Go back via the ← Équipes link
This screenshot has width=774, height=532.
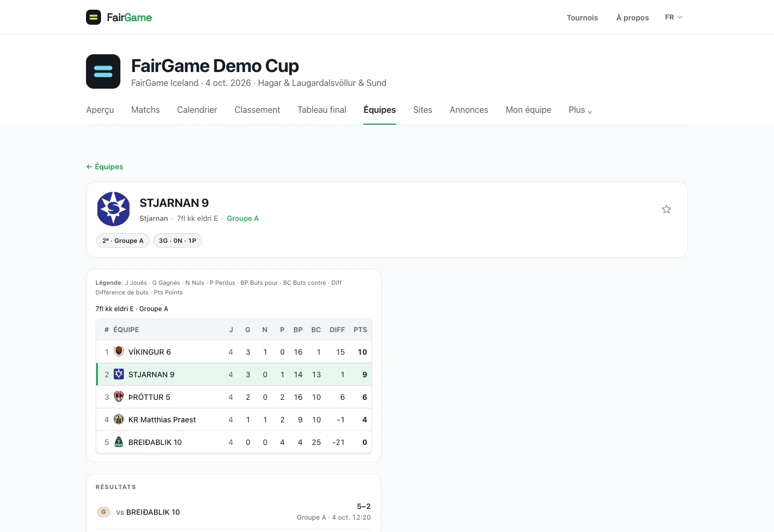click(105, 167)
